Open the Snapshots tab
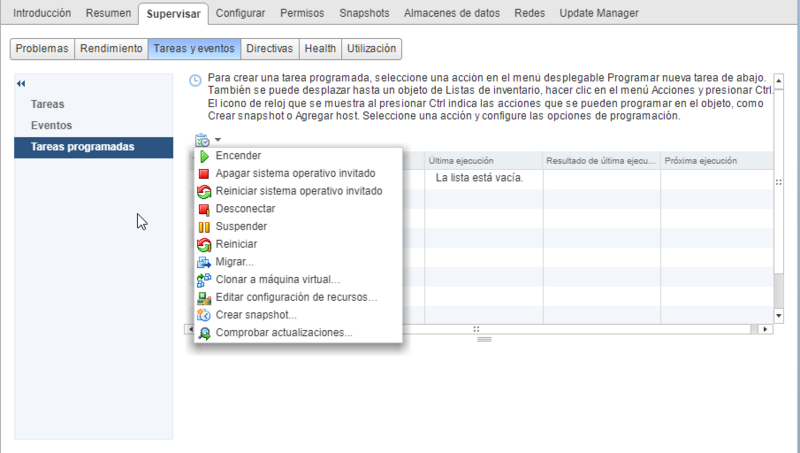 [365, 13]
